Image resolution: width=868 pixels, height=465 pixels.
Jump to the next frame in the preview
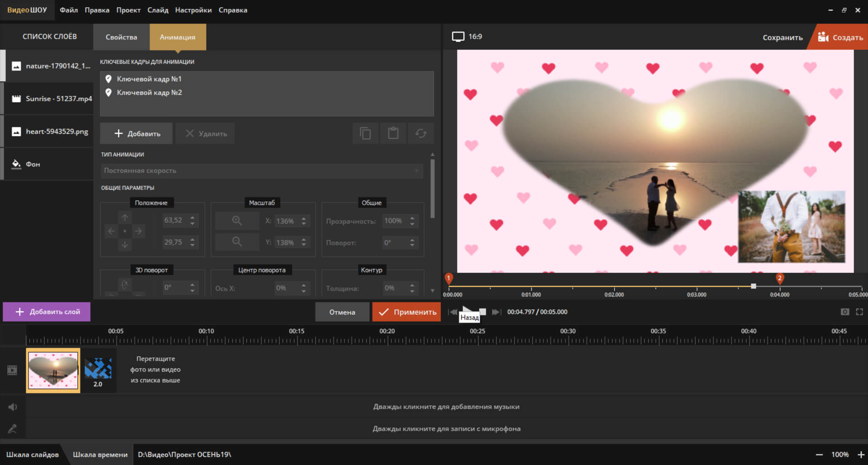(x=496, y=312)
